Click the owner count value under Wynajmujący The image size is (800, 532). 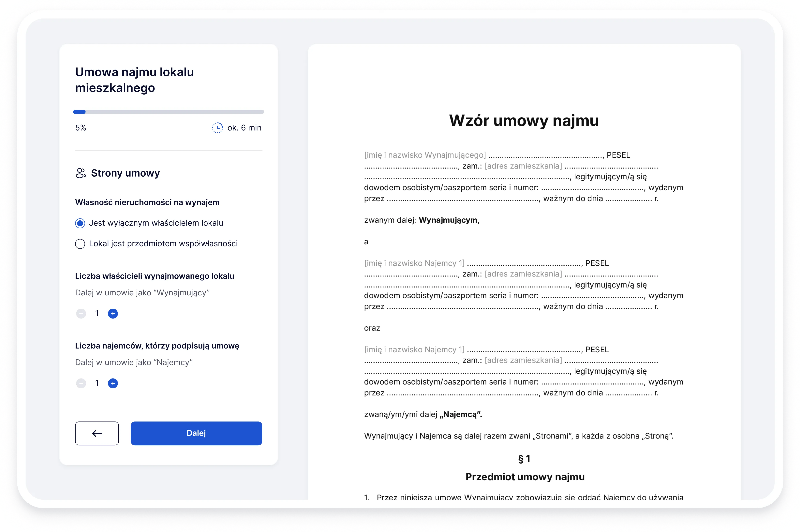pyautogui.click(x=97, y=314)
